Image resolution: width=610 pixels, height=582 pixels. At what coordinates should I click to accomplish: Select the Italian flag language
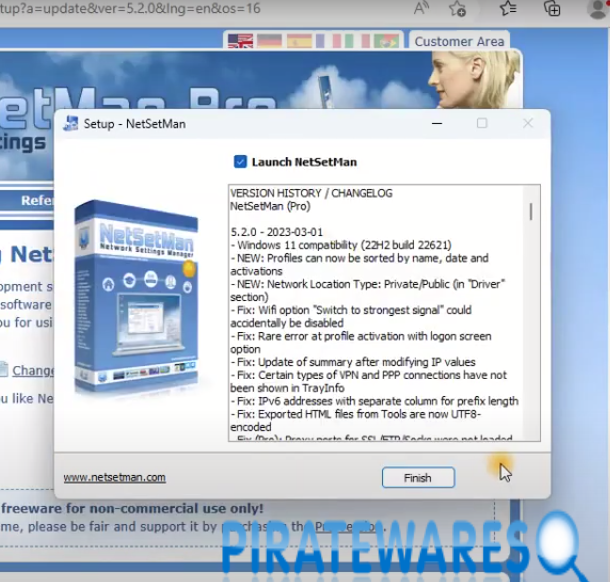(357, 41)
